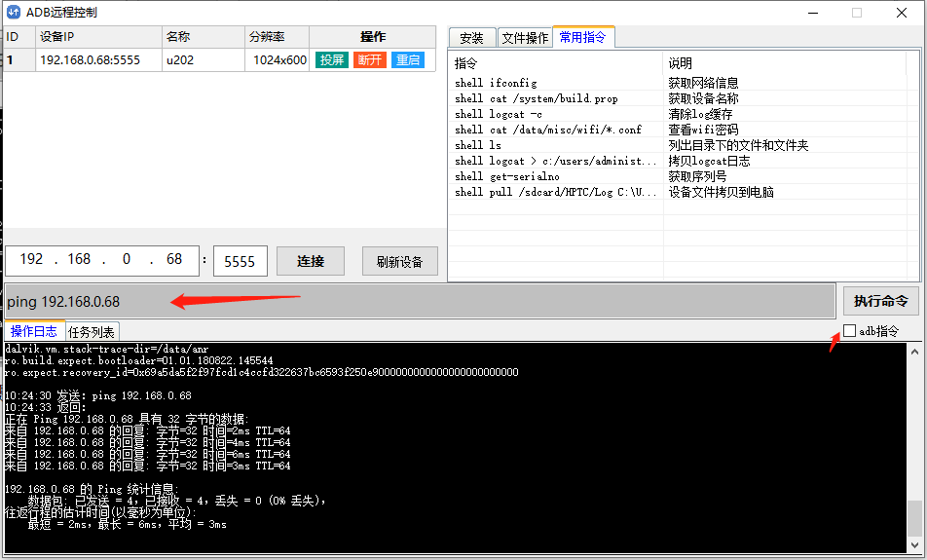Image resolution: width=927 pixels, height=560 pixels.
Task: Switch to the 文件操作 tab
Action: pos(525,38)
